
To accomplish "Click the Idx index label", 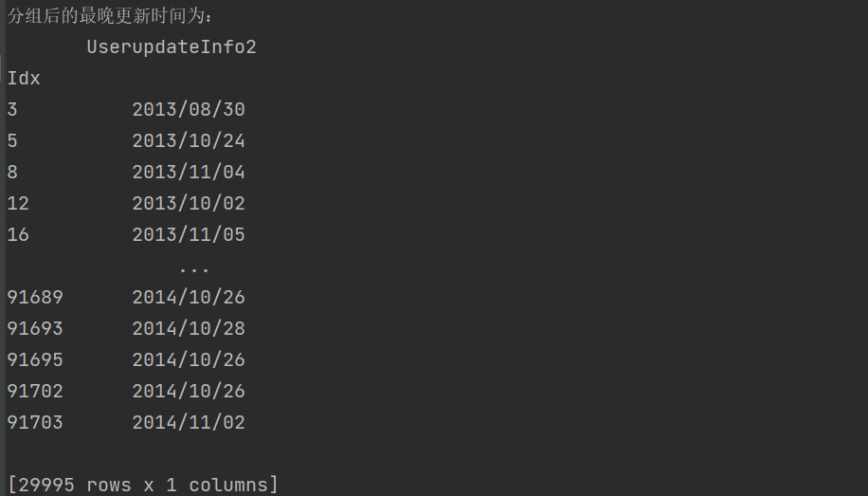I will (x=24, y=78).
